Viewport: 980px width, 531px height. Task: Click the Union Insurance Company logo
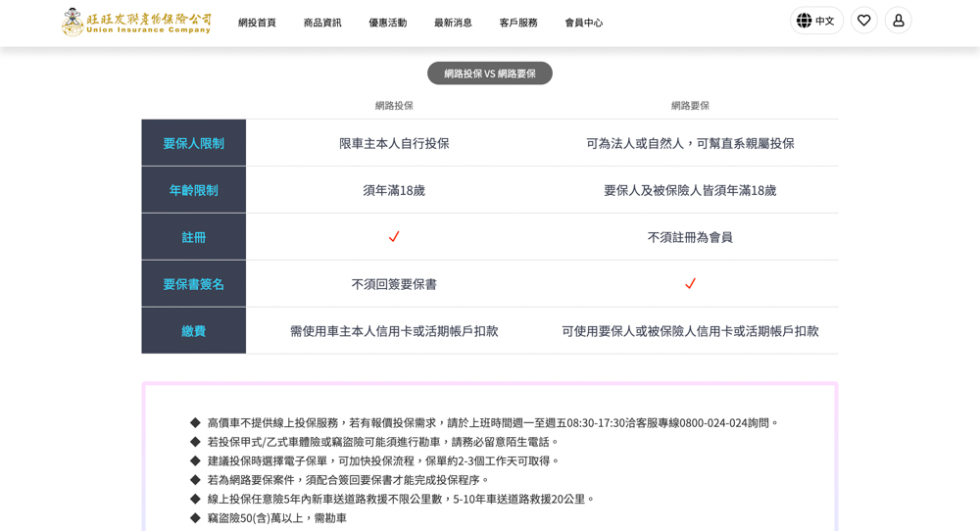pyautogui.click(x=136, y=23)
